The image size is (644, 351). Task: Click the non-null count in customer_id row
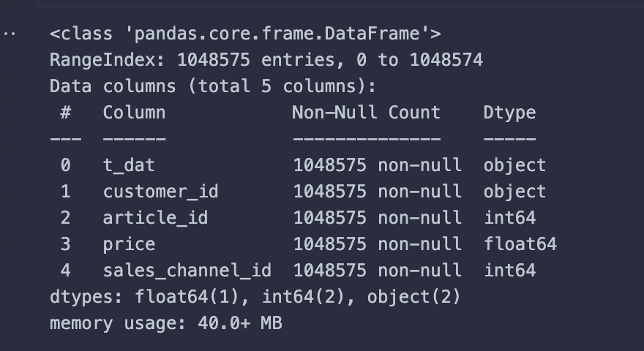[x=377, y=192]
